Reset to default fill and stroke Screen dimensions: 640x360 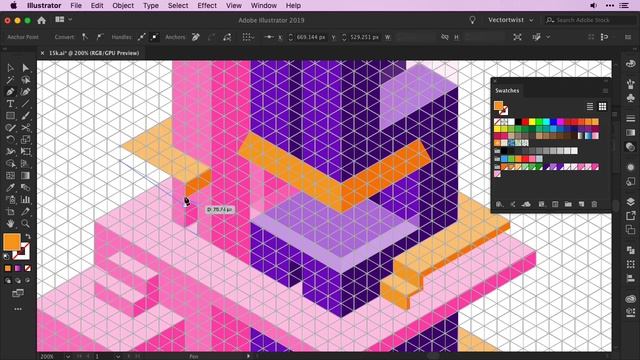[6, 256]
